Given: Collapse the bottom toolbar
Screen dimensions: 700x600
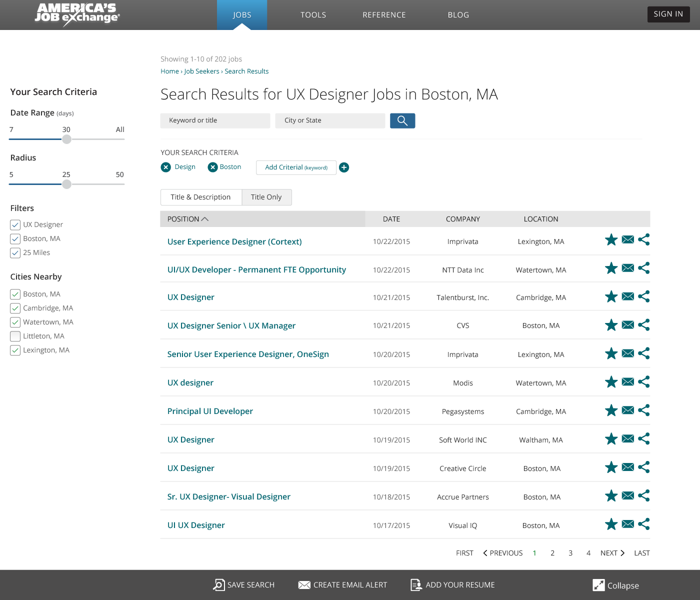Looking at the screenshot, I should tap(615, 585).
